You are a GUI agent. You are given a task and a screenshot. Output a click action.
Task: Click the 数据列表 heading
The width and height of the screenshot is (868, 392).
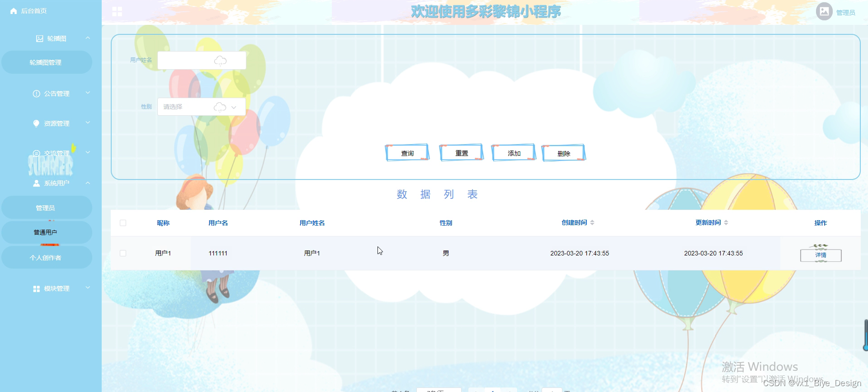(437, 194)
